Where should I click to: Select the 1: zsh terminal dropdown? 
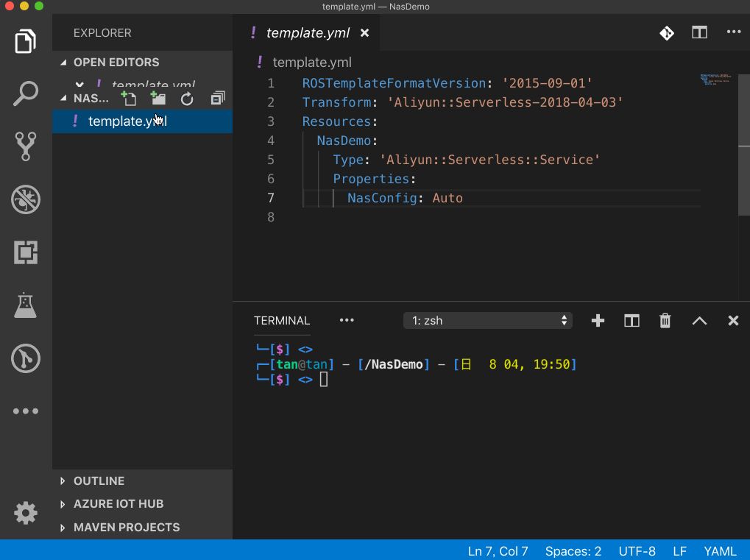[x=488, y=320]
